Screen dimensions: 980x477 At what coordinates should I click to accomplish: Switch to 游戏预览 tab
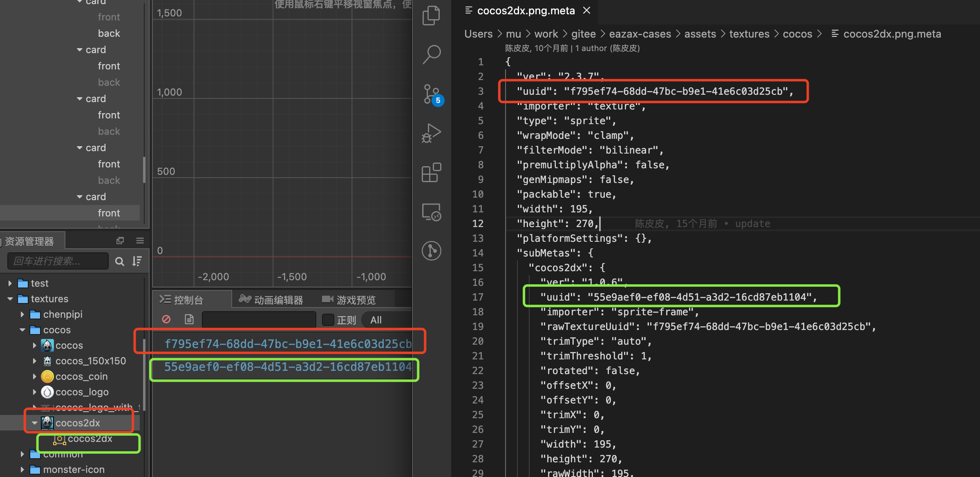(349, 300)
